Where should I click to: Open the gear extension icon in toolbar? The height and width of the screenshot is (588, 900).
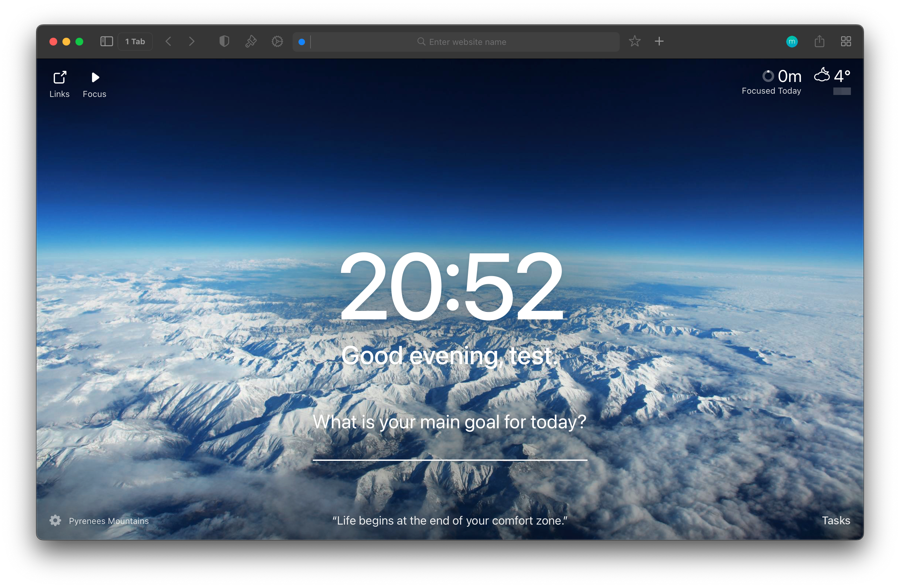277,42
